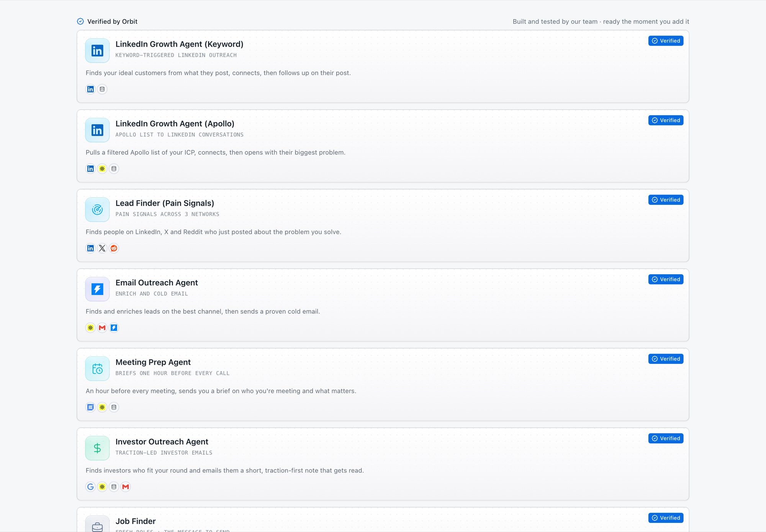Click Verified badge on LinkedIn Keyword agent
Image resolution: width=766 pixels, height=532 pixels.
click(666, 41)
